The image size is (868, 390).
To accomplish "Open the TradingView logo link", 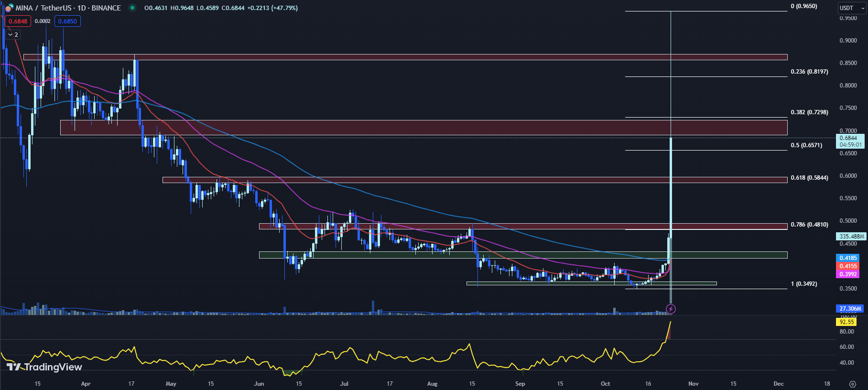I will click(x=44, y=367).
